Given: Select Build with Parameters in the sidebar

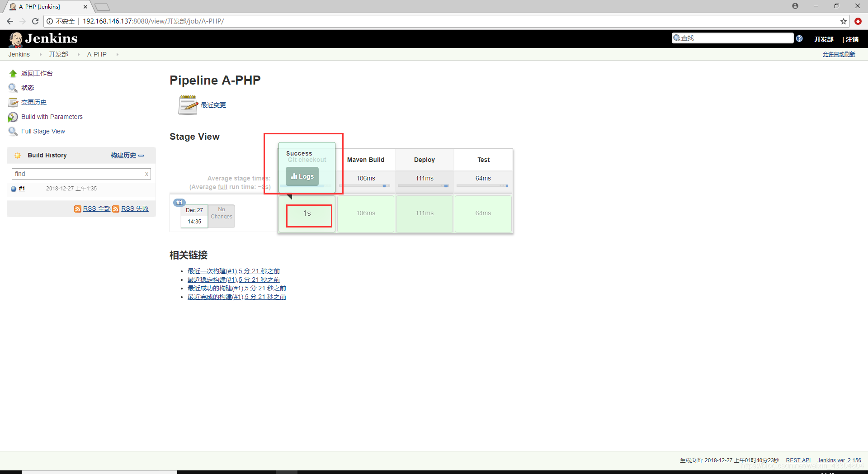Looking at the screenshot, I should [52, 117].
